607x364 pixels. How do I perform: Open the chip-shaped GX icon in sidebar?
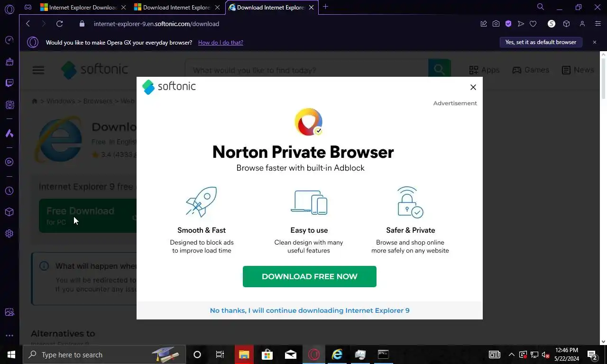pyautogui.click(x=9, y=105)
